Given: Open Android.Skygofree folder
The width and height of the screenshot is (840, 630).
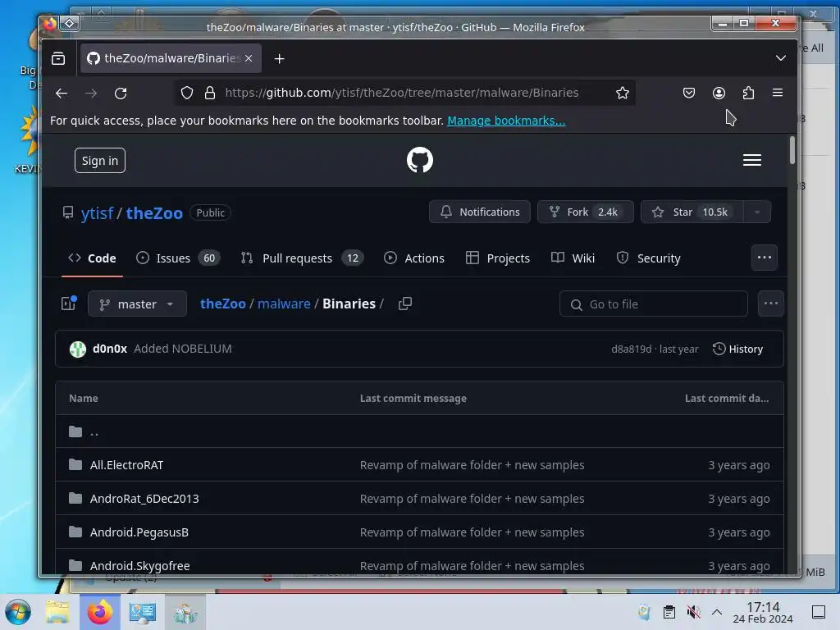Looking at the screenshot, I should pyautogui.click(x=139, y=566).
